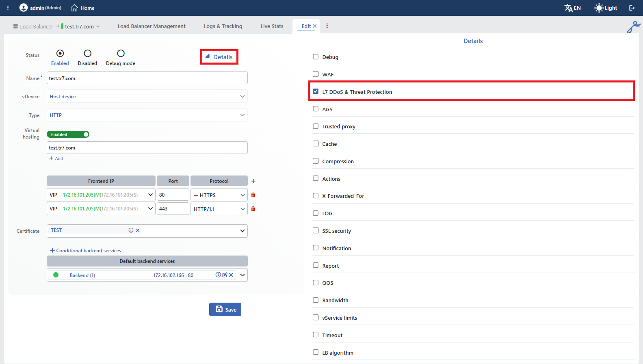Image resolution: width=643 pixels, height=364 pixels.
Task: Add another virtual hosting name
Action: tap(56, 158)
